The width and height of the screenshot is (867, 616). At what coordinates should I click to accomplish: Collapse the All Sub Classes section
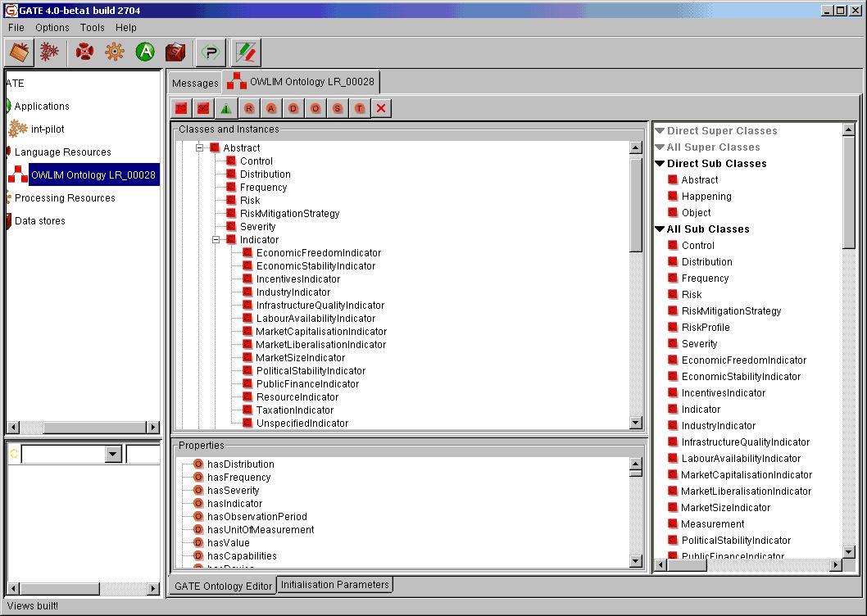click(660, 229)
